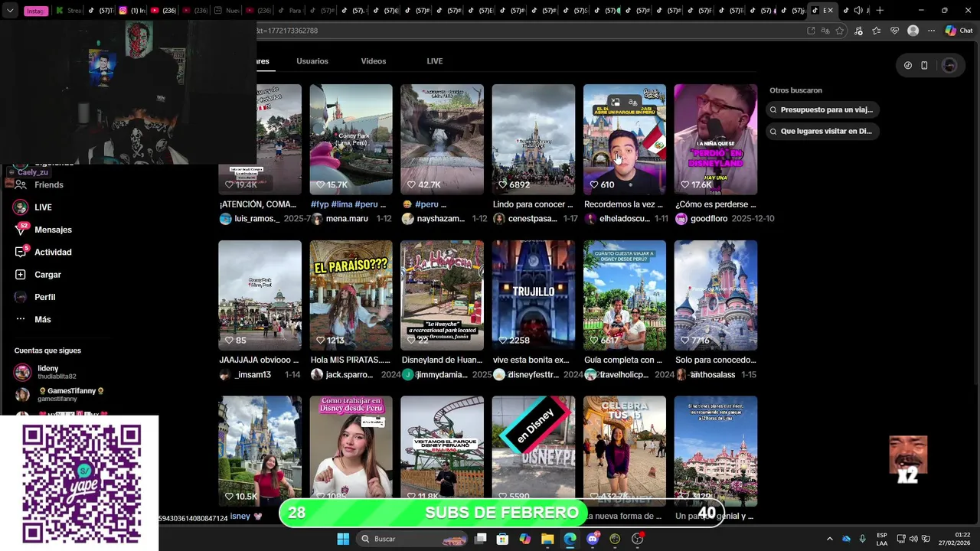Open TikTok profile avatar at top right
This screenshot has height=551, width=980.
(949, 66)
